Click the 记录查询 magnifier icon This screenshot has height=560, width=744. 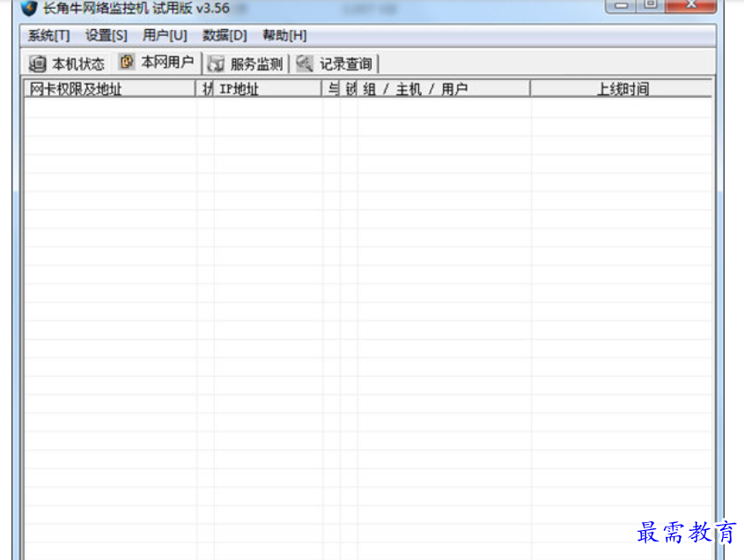[x=305, y=63]
